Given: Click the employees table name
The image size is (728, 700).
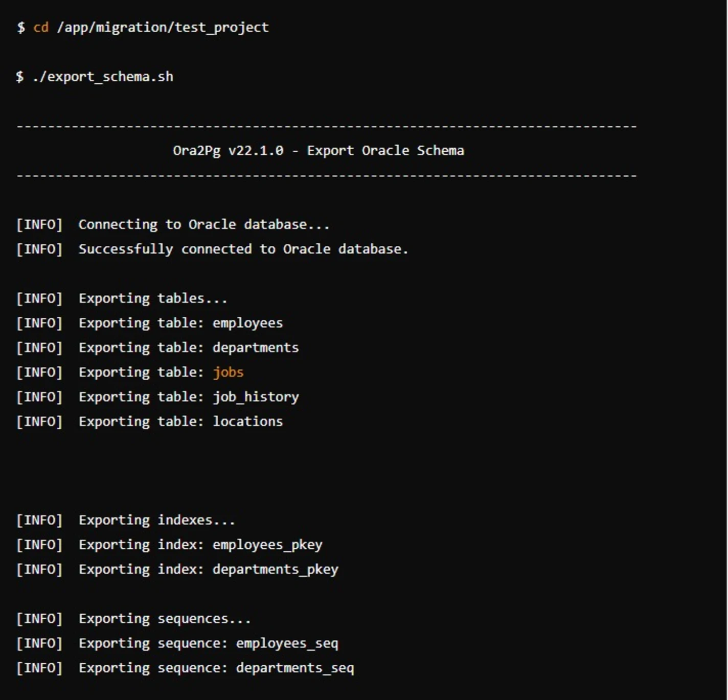Looking at the screenshot, I should 247,322.
